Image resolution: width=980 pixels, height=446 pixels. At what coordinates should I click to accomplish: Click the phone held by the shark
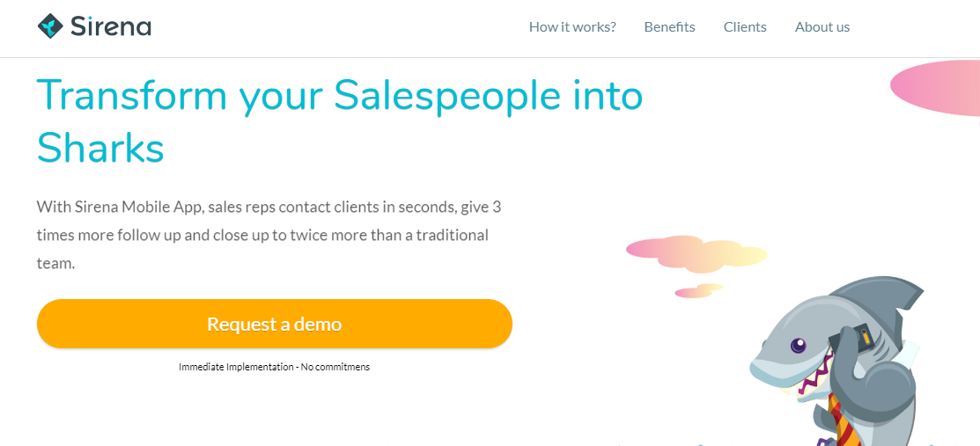pyautogui.click(x=862, y=338)
